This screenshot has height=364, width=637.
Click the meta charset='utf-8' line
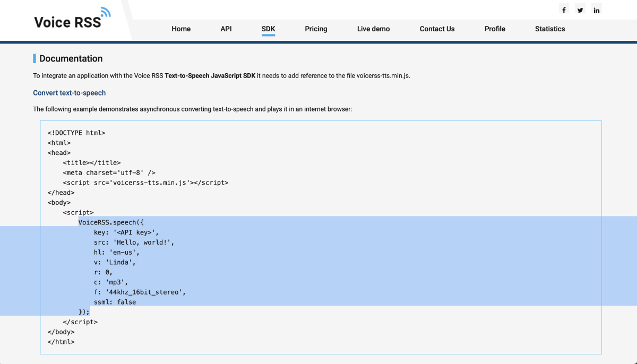[x=109, y=172]
